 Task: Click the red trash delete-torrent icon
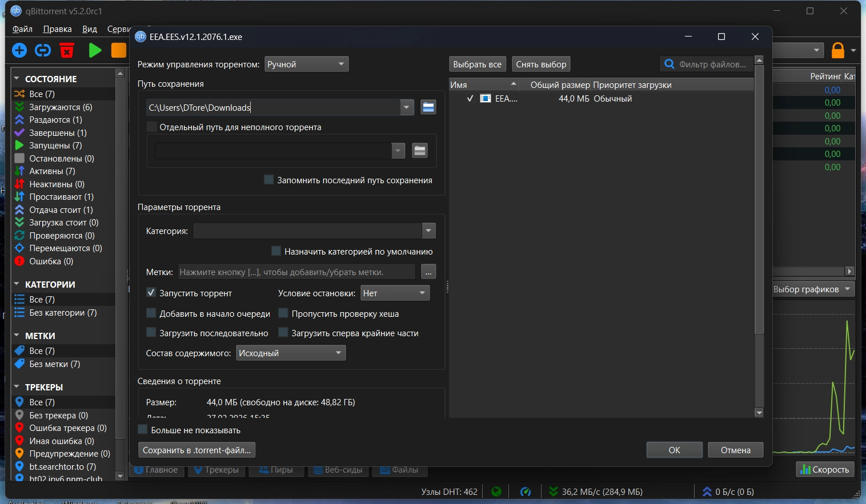(x=67, y=50)
